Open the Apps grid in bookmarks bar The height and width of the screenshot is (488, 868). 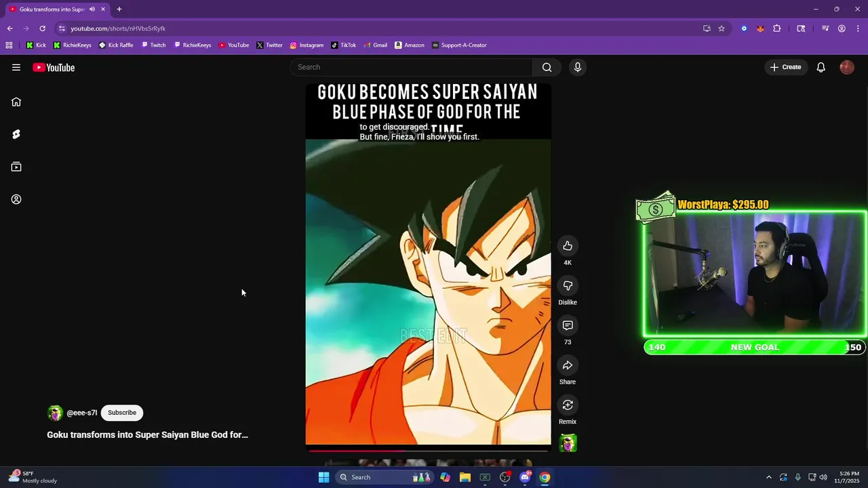coord(9,45)
